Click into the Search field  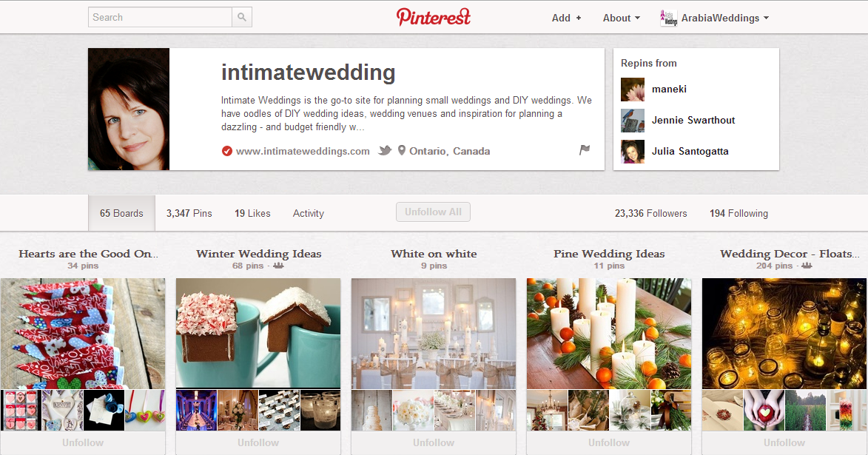pos(160,17)
